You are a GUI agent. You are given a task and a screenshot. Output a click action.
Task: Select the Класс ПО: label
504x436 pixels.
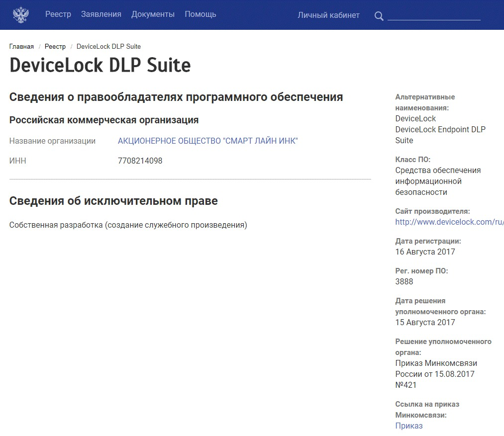tap(413, 160)
